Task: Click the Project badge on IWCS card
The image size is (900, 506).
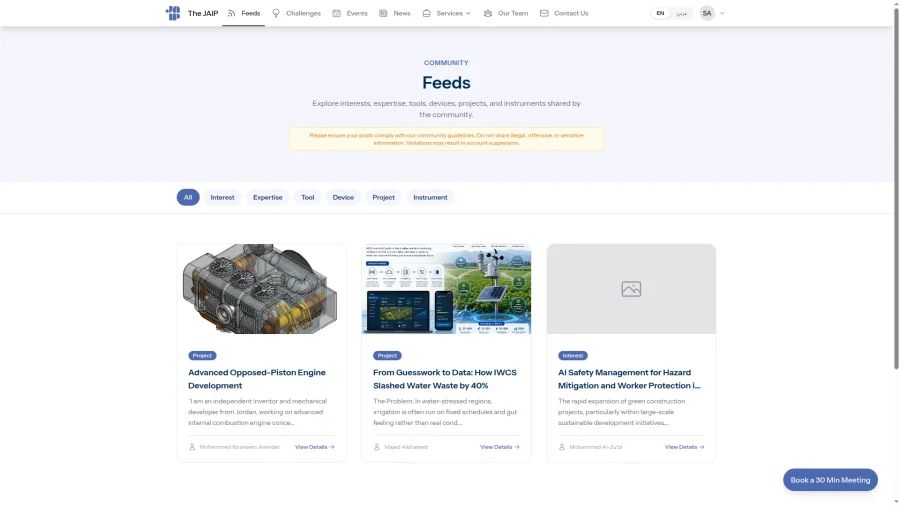Action: tap(387, 356)
